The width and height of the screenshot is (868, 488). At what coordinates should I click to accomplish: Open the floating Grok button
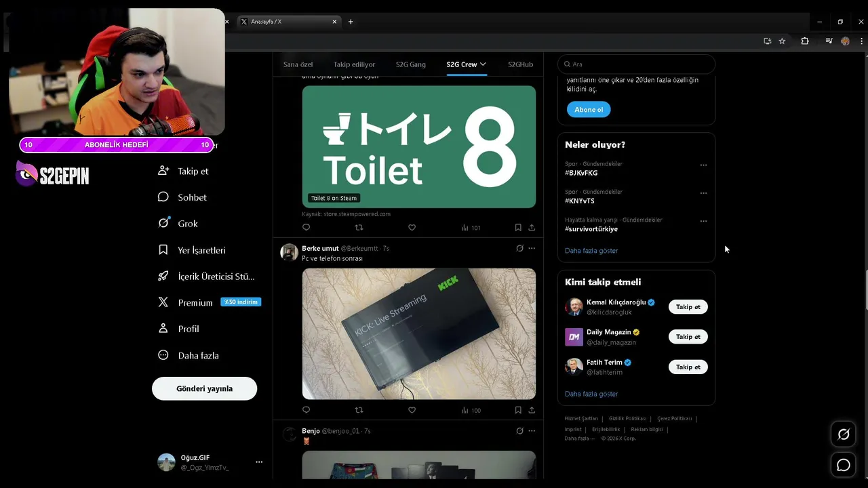point(844,434)
